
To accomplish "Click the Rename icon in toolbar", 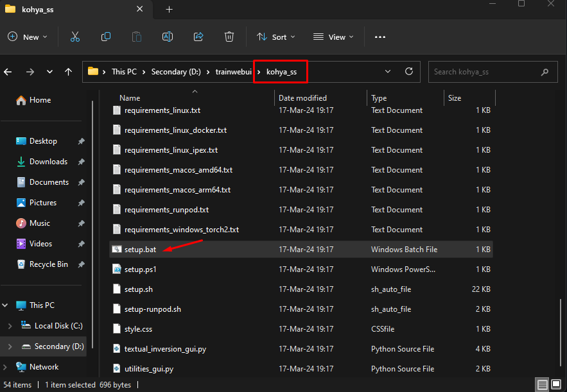I will coord(168,37).
